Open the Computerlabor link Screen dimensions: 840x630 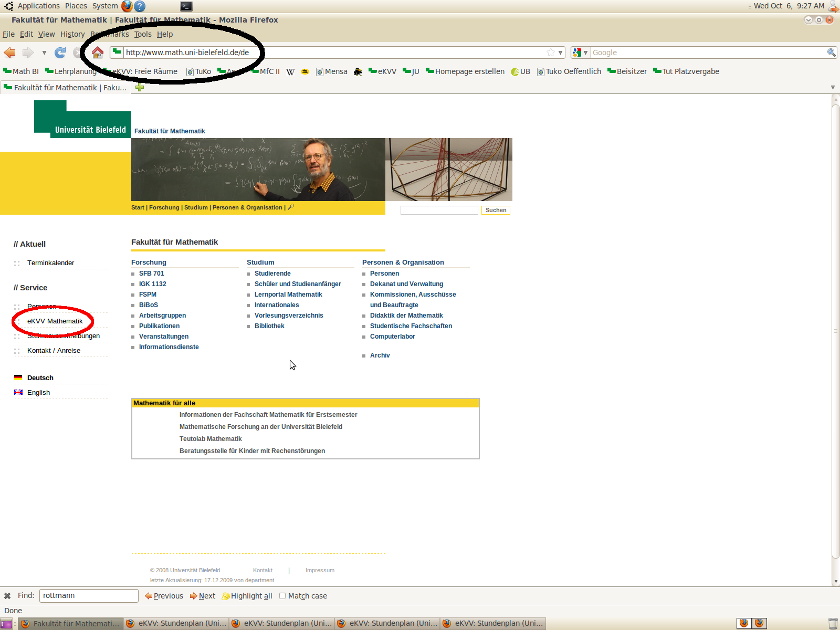point(393,337)
